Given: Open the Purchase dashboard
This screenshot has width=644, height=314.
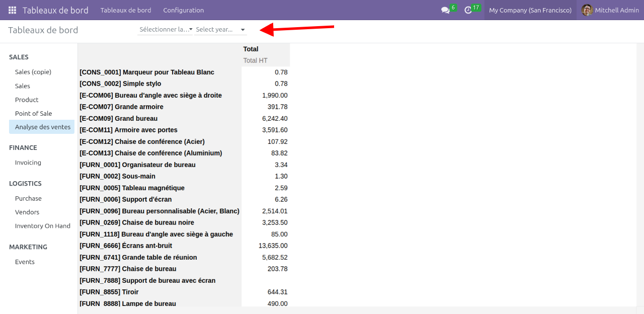Looking at the screenshot, I should pyautogui.click(x=28, y=198).
